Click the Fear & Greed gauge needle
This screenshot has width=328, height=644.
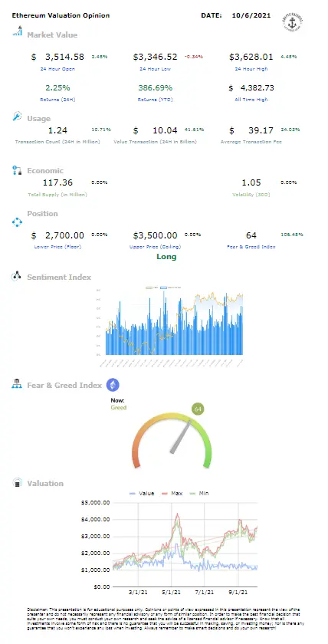pos(181,436)
